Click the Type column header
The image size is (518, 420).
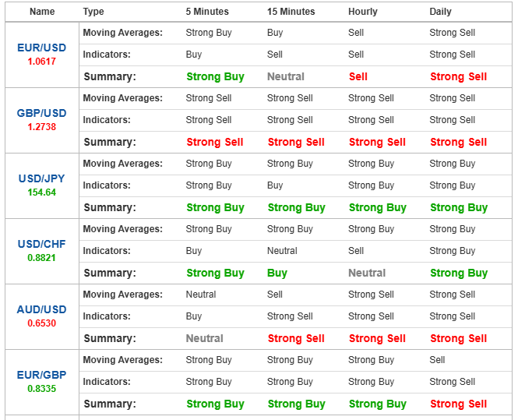pyautogui.click(x=93, y=12)
